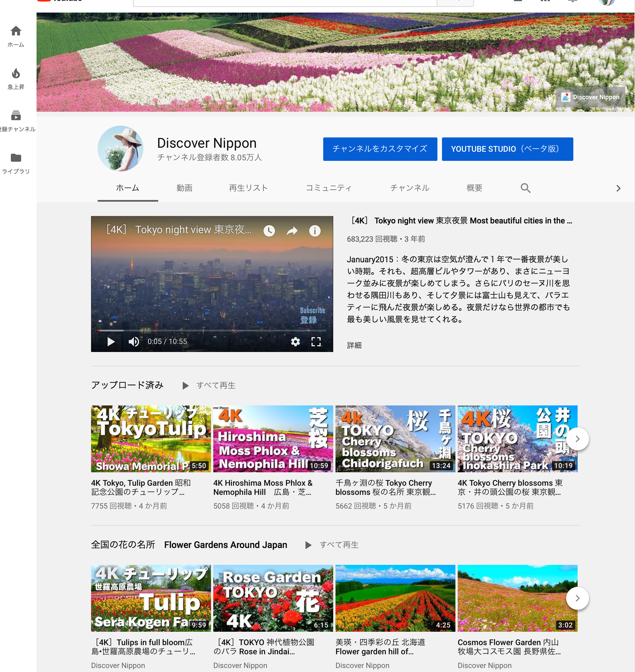Click the チャンネルをカスタマイズ button

coord(380,149)
